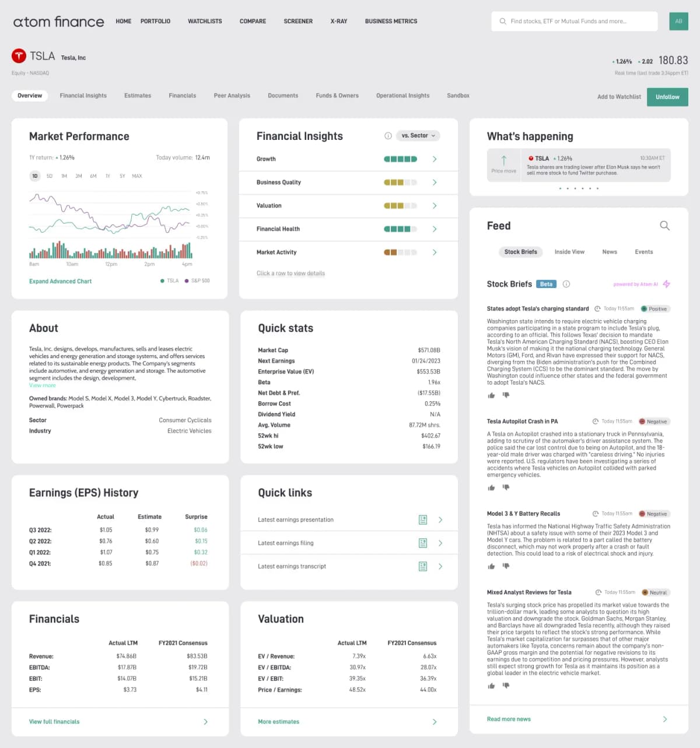The width and height of the screenshot is (700, 748).
Task: Click the Stock Briefs info icon
Action: click(x=566, y=285)
